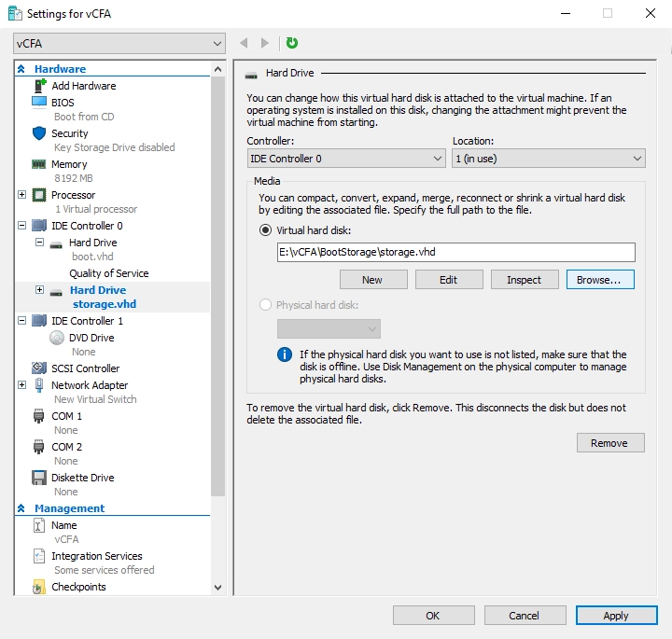Open Integration Services settings
This screenshot has width=672, height=639.
(112, 563)
